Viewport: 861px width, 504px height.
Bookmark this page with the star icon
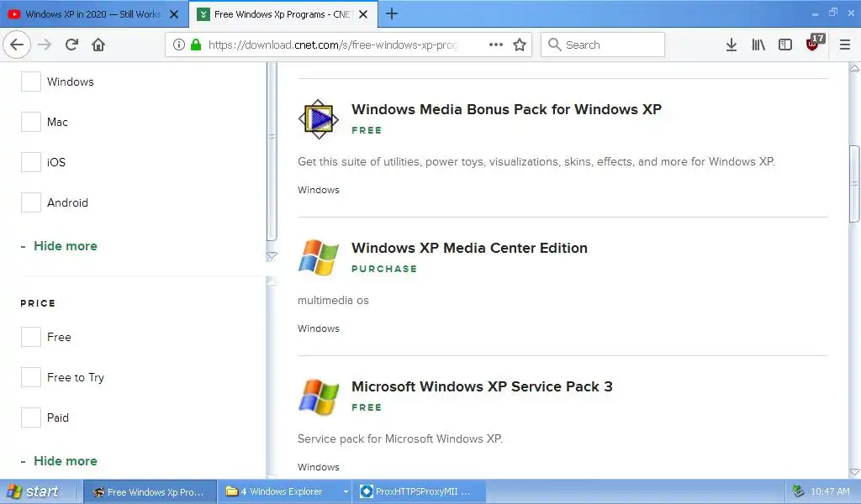tap(520, 45)
